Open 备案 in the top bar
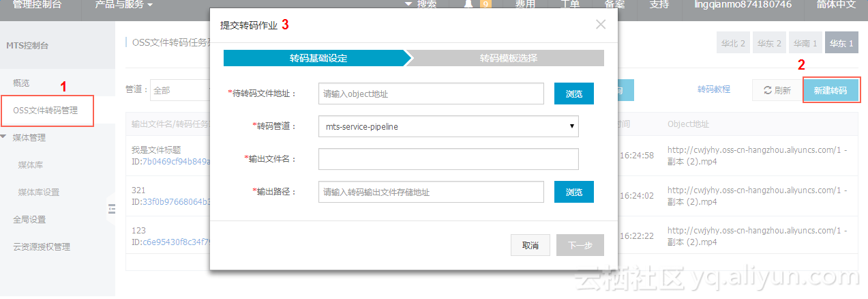 (615, 4)
